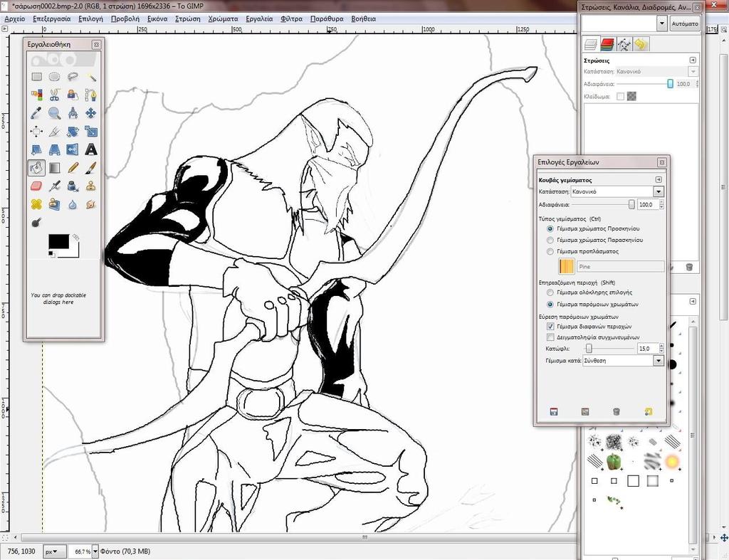Open the Αρχείο menu
The image size is (729, 560).
click(x=14, y=19)
